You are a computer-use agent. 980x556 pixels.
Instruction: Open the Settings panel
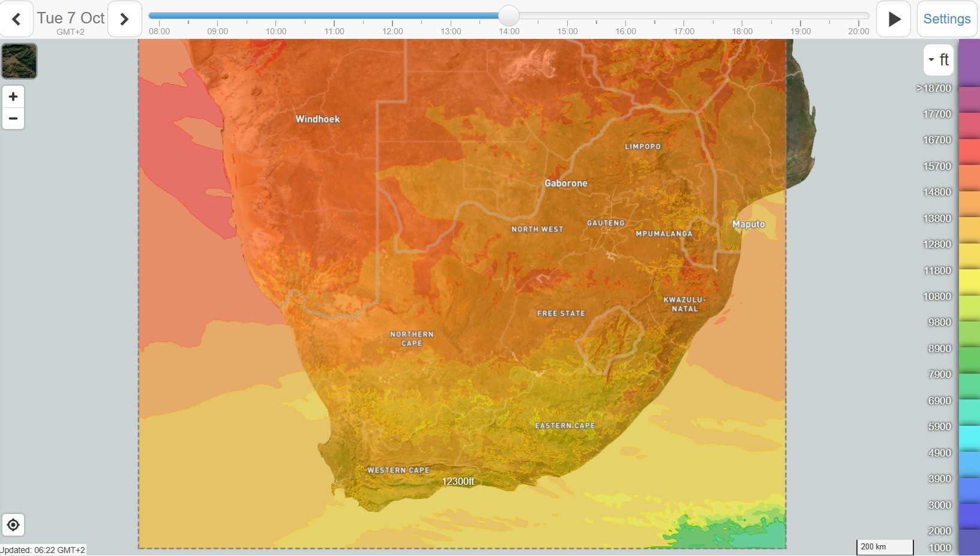946,19
